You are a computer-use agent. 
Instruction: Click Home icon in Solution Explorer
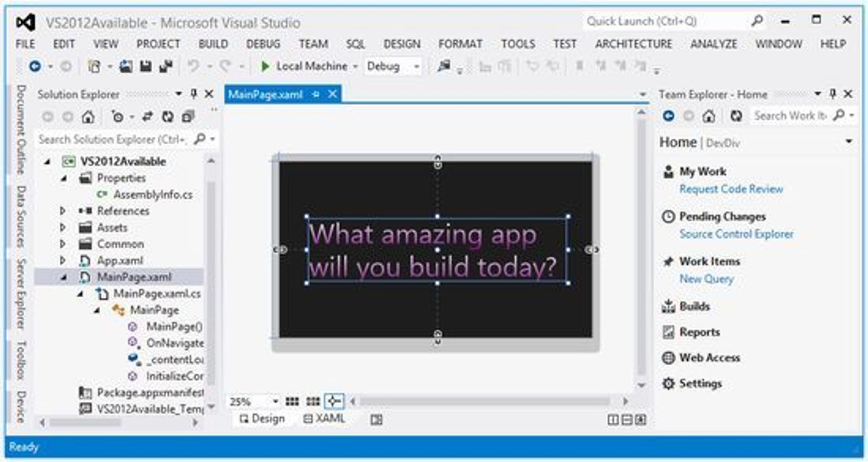tap(88, 117)
